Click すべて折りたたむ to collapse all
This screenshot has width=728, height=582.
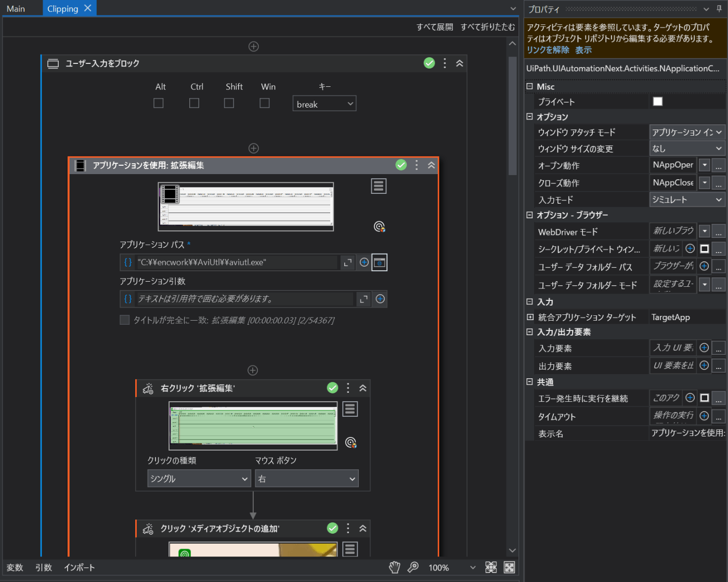pos(488,27)
